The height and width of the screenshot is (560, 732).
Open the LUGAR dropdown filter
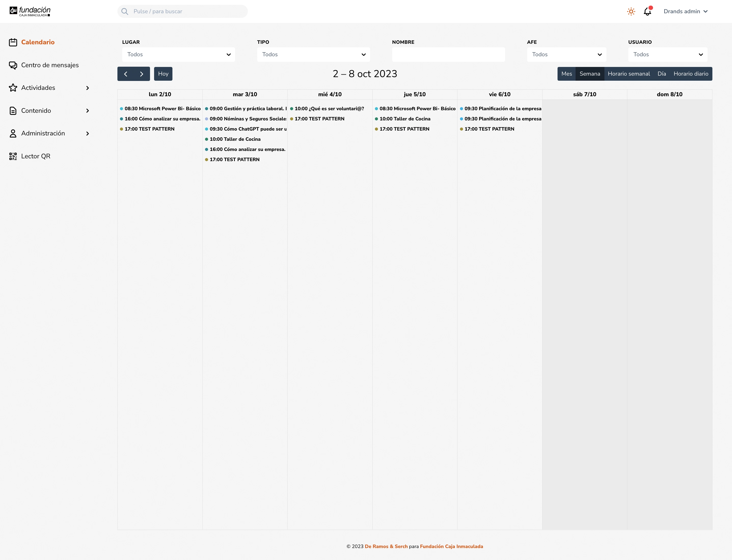[178, 54]
